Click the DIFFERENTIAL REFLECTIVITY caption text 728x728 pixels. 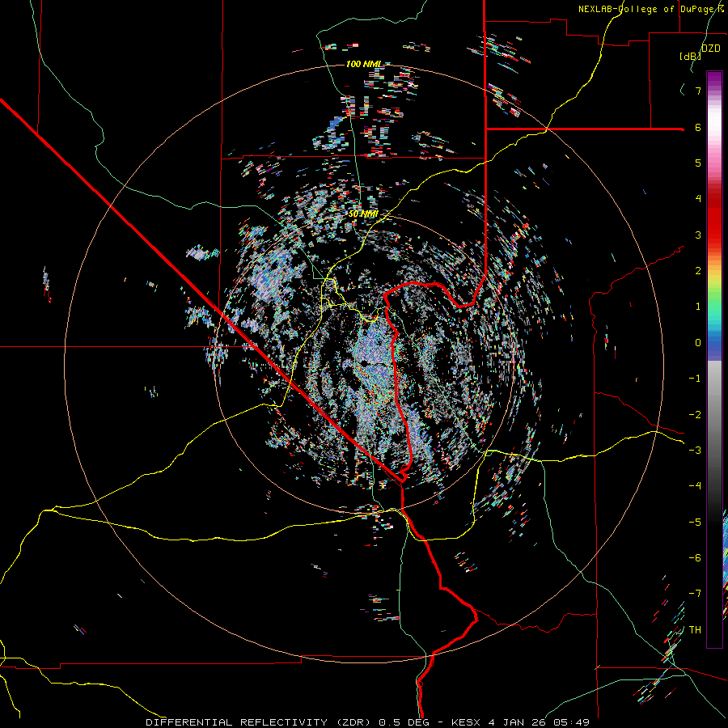[x=237, y=722]
